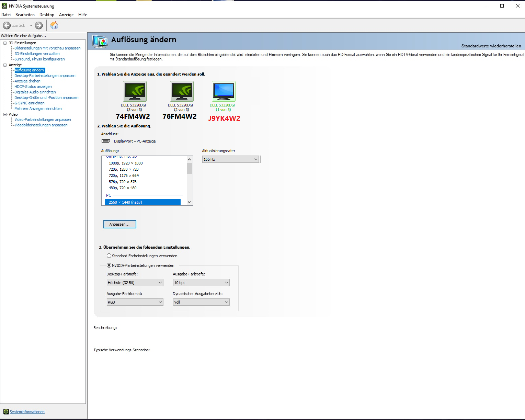Open G-SYNC einrichten

click(x=30, y=103)
